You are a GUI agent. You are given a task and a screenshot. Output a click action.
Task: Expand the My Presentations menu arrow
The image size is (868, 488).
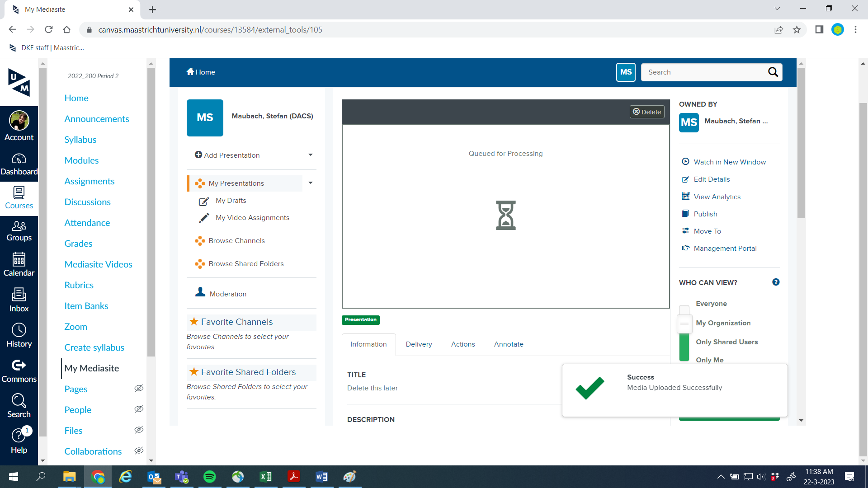point(311,183)
